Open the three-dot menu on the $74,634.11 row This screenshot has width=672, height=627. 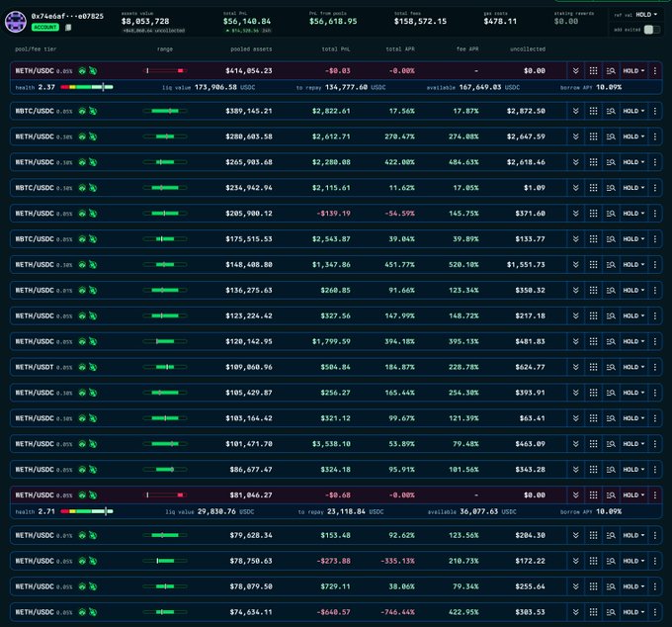click(655, 612)
